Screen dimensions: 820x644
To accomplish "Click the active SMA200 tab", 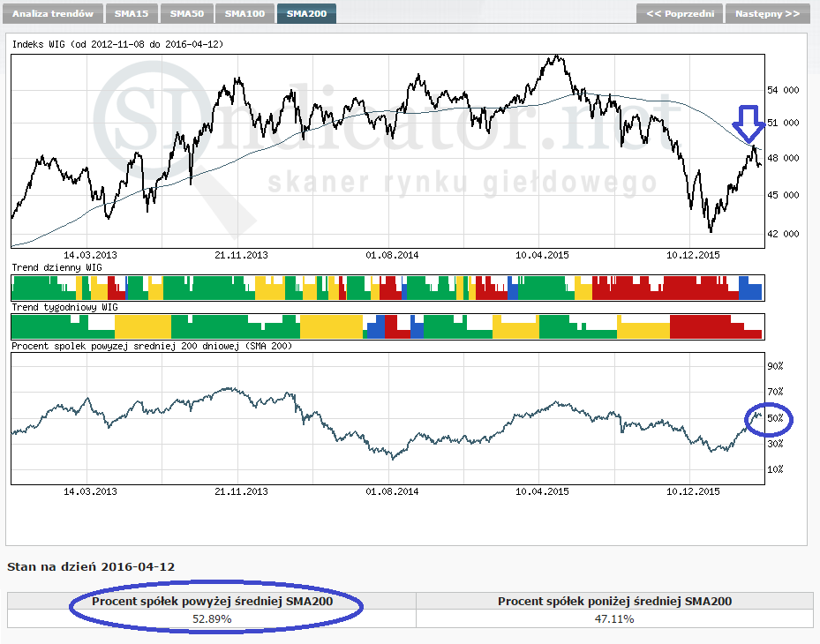I will click(x=306, y=14).
